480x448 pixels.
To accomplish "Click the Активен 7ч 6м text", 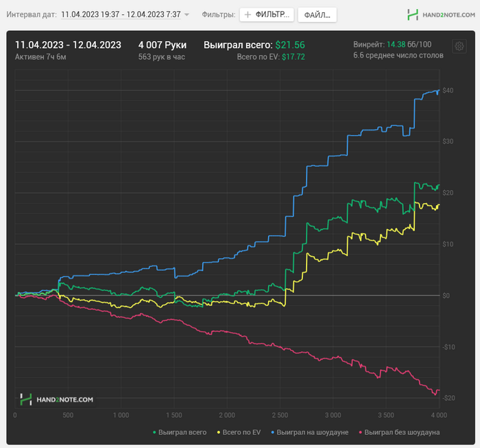I will (40, 57).
